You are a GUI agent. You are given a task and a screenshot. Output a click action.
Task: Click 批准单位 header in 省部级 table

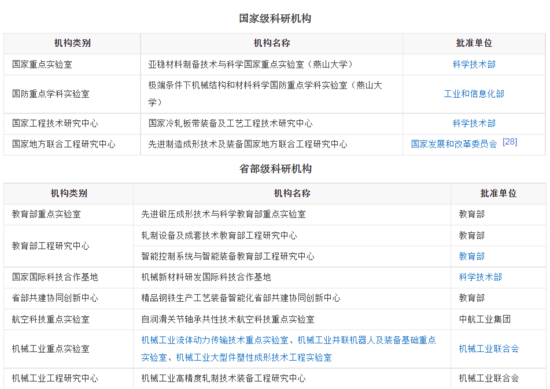click(x=498, y=193)
